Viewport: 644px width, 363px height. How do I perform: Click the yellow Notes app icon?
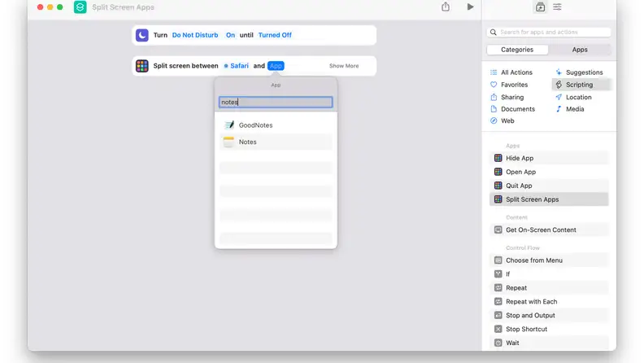pyautogui.click(x=228, y=142)
